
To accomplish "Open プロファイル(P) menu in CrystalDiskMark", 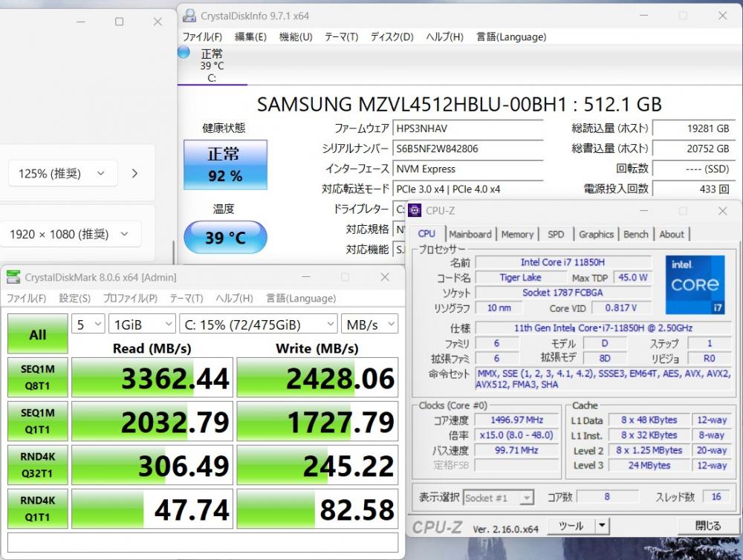I will 130,298.
